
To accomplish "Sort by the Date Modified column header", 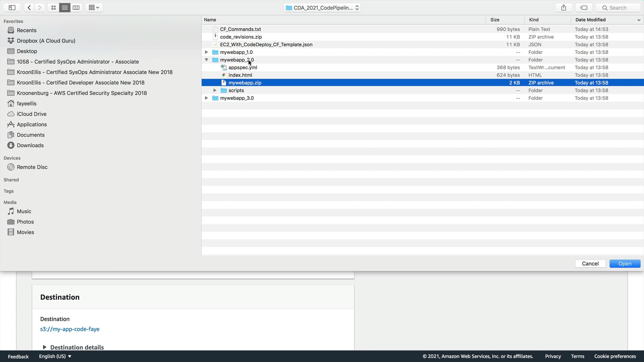I will click(x=590, y=20).
